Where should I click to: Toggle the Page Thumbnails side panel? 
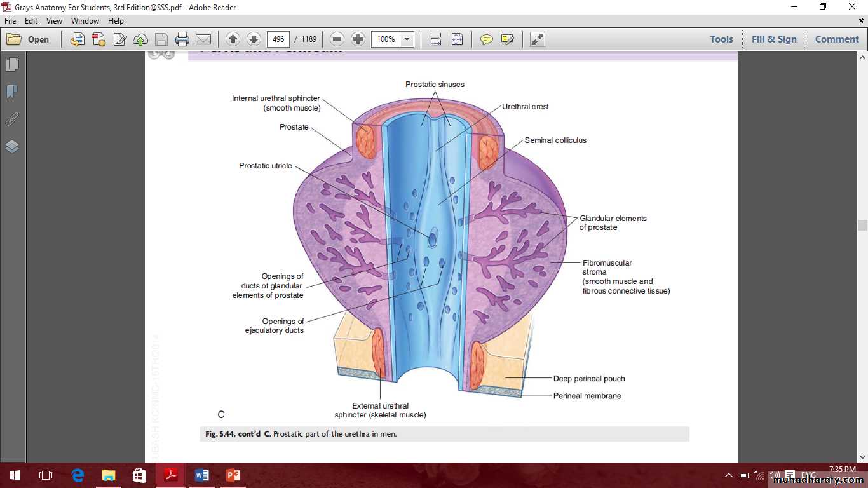[12, 65]
